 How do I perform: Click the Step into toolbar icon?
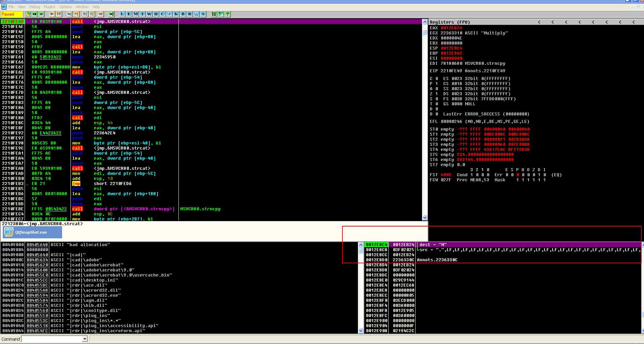point(69,14)
